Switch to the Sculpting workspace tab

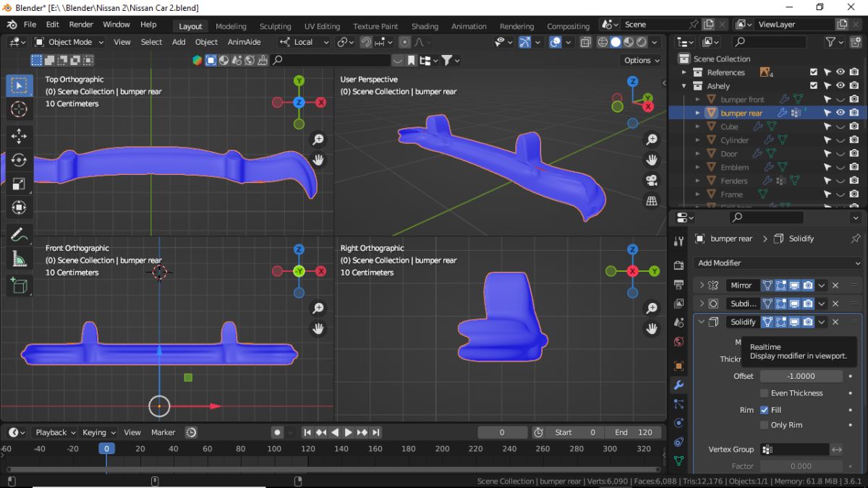(x=275, y=26)
